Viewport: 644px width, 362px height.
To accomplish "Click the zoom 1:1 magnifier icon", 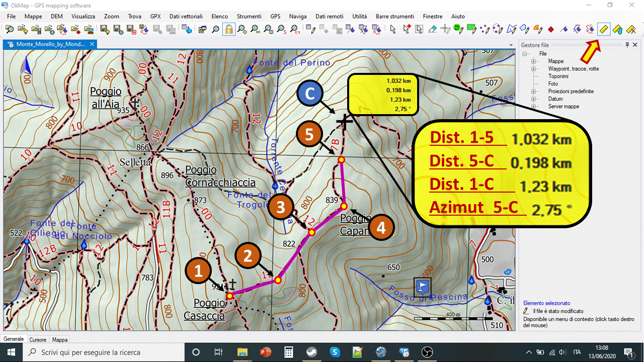I will pyautogui.click(x=295, y=29).
